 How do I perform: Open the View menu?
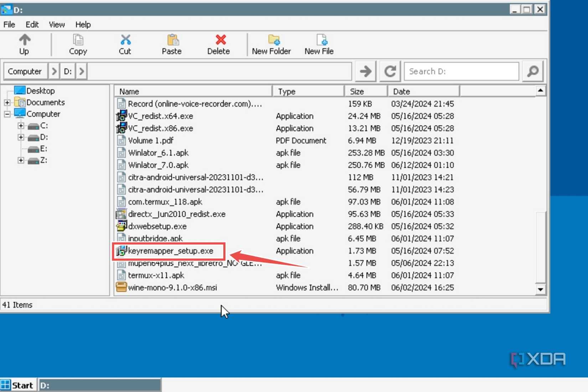pyautogui.click(x=56, y=24)
